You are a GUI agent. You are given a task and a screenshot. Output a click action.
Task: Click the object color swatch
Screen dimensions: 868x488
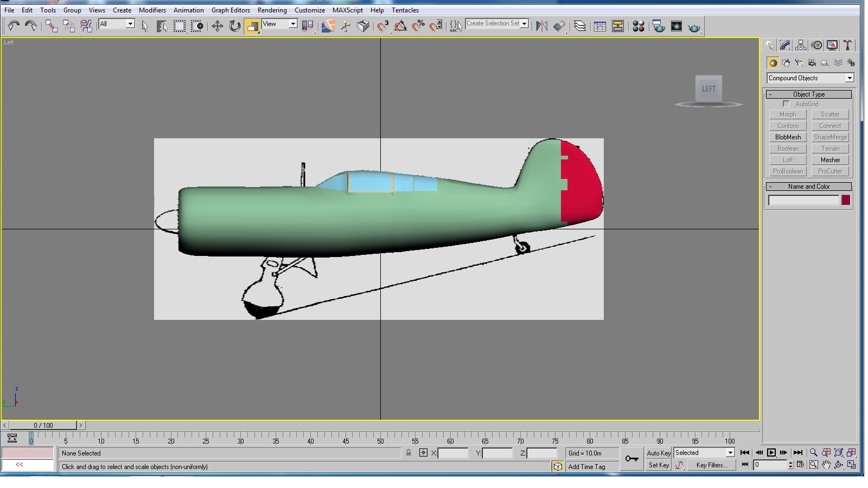(846, 201)
